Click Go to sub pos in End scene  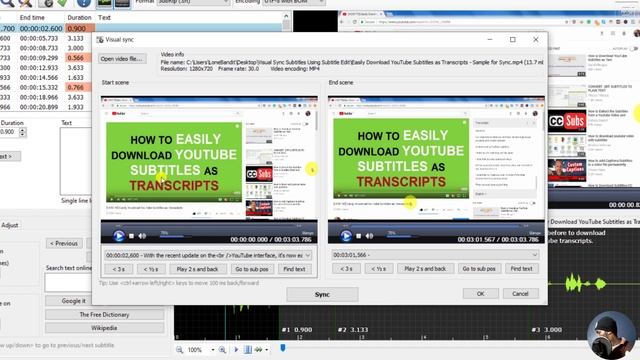point(479,269)
